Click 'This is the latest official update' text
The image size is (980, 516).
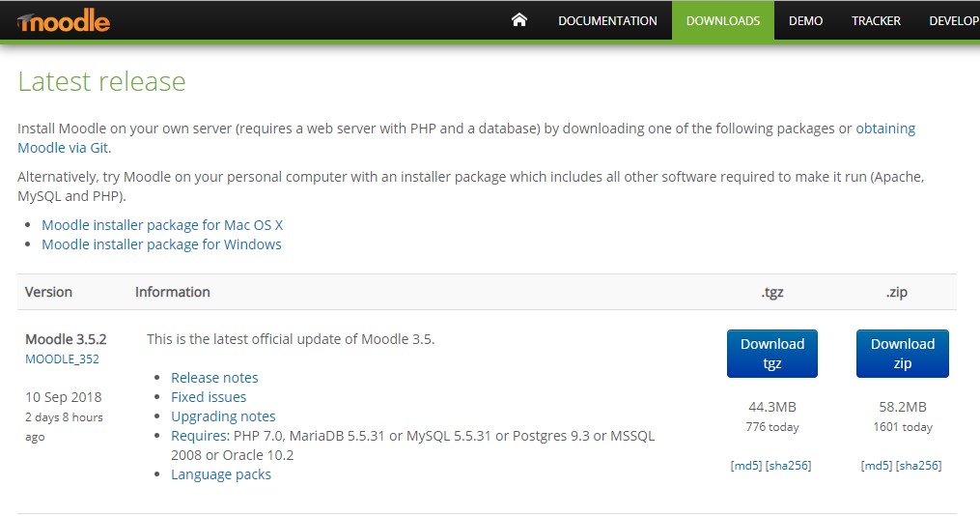(291, 339)
